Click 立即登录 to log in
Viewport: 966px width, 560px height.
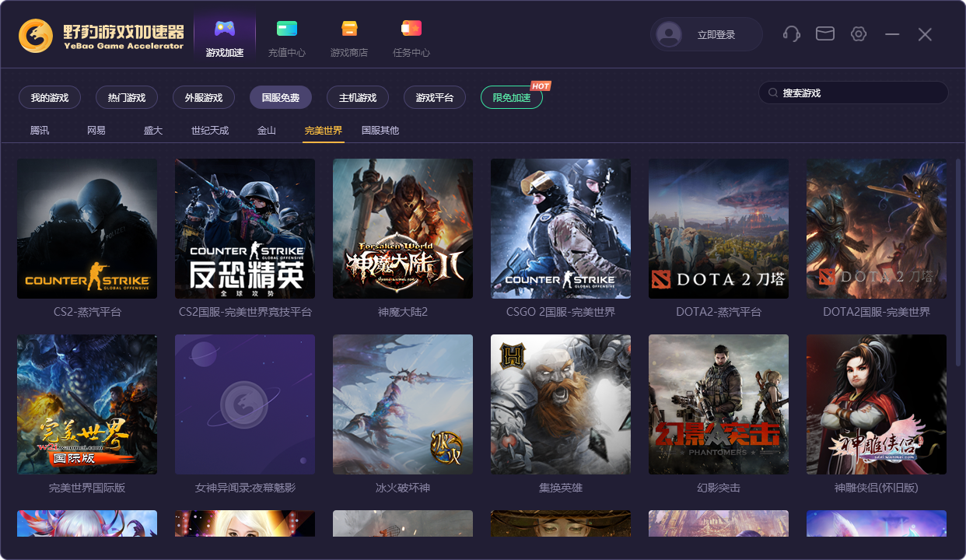716,34
